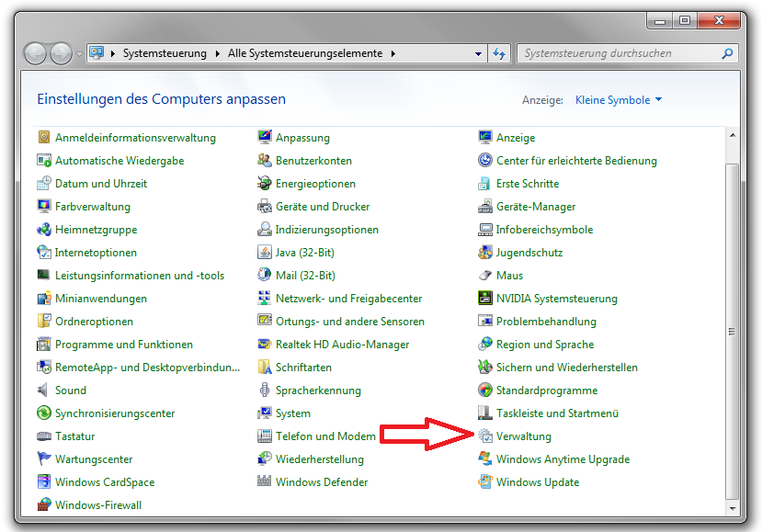Open the Windows Update icon
The image size is (762, 532).
tap(485, 482)
